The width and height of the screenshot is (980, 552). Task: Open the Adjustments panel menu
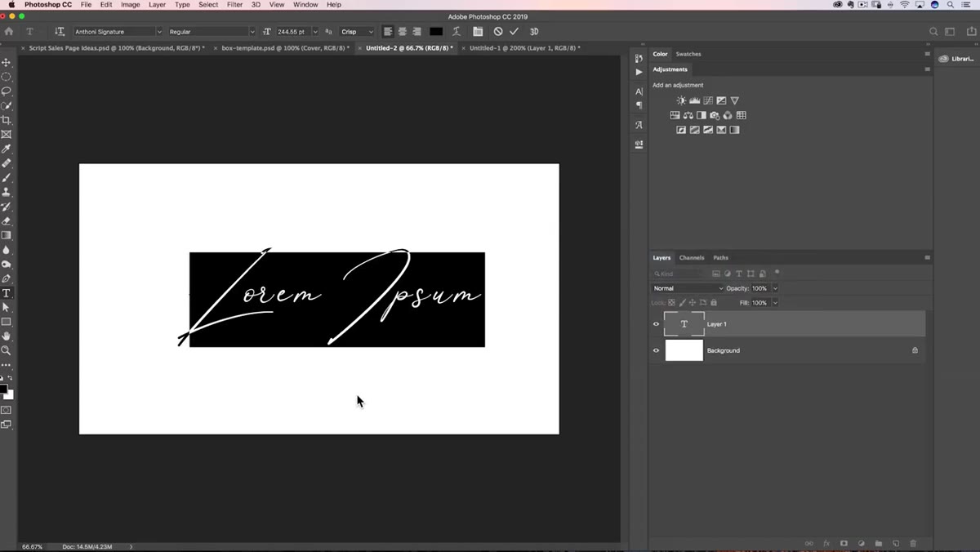coord(927,69)
